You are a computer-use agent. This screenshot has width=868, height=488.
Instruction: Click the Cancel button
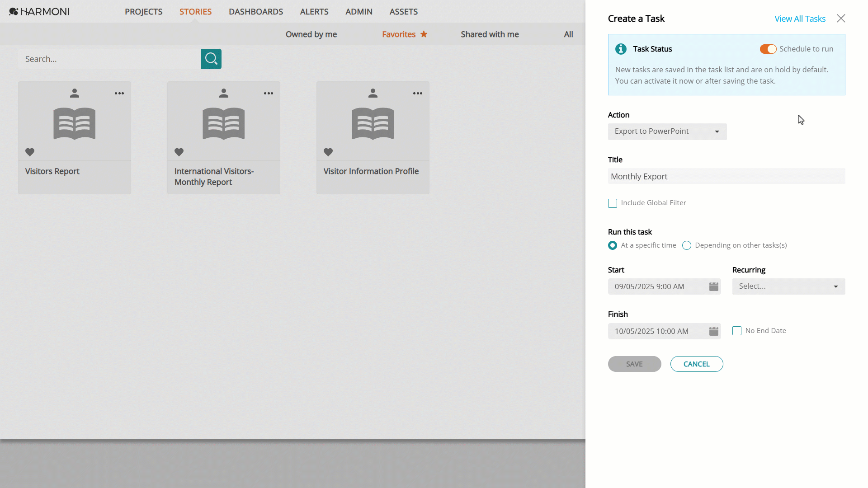click(x=697, y=364)
